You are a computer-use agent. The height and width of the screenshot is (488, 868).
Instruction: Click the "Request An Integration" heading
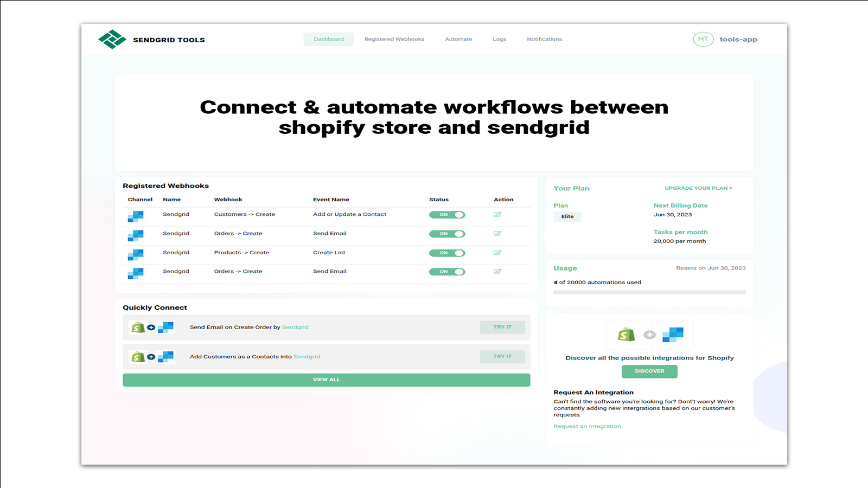(593, 393)
